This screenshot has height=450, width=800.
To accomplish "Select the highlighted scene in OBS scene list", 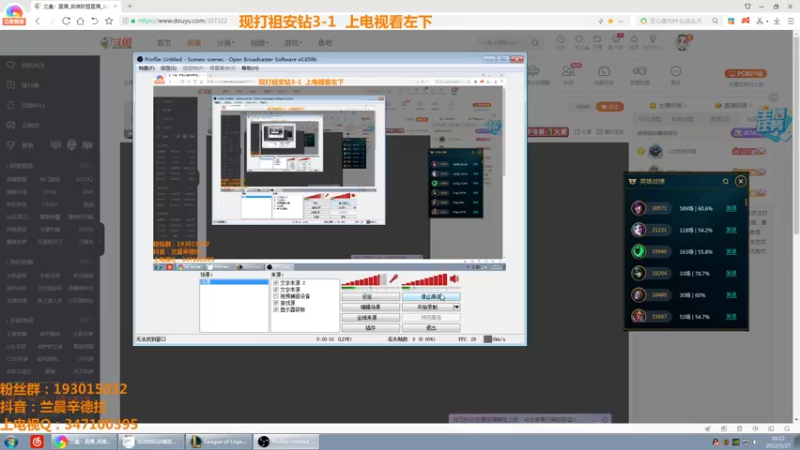I will click(x=234, y=282).
